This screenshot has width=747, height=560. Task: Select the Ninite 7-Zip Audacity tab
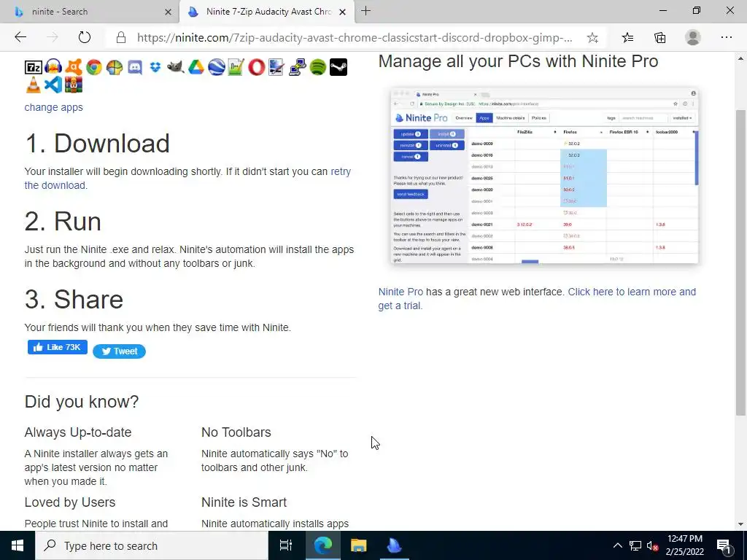pos(267,12)
